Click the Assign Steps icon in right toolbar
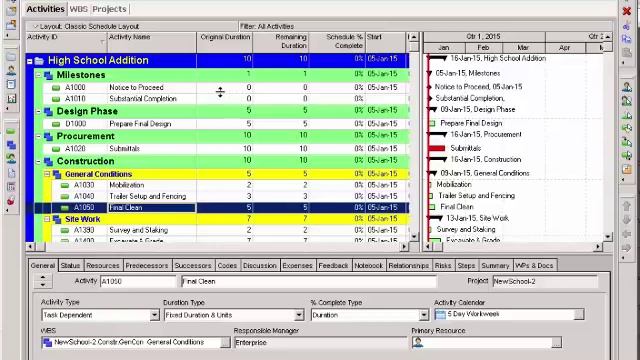 (627, 169)
